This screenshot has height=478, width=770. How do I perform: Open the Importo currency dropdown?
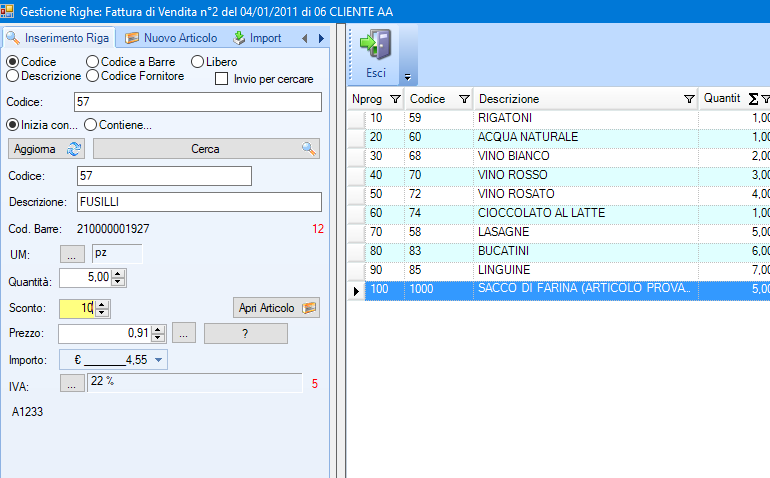(159, 359)
